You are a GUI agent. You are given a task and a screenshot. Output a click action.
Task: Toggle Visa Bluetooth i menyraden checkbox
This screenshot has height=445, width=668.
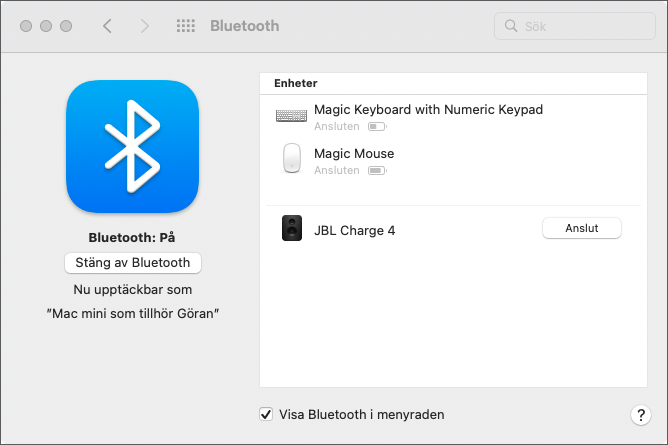coord(266,414)
